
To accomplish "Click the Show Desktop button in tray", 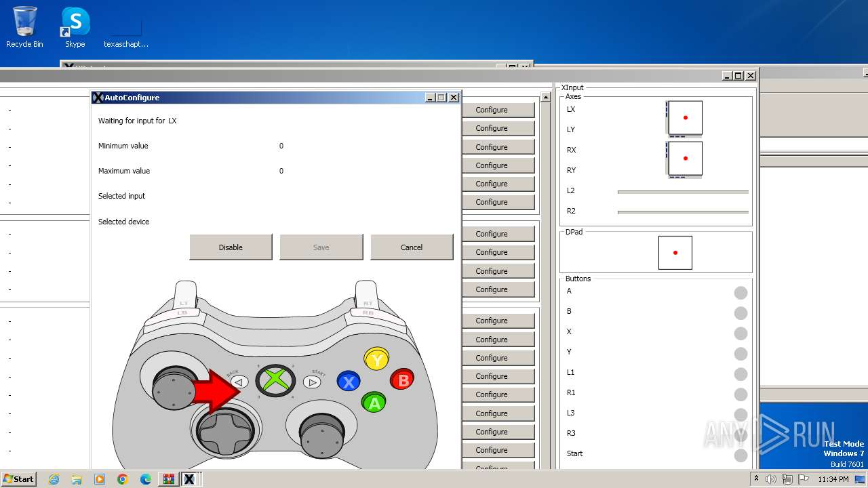I will 861,479.
